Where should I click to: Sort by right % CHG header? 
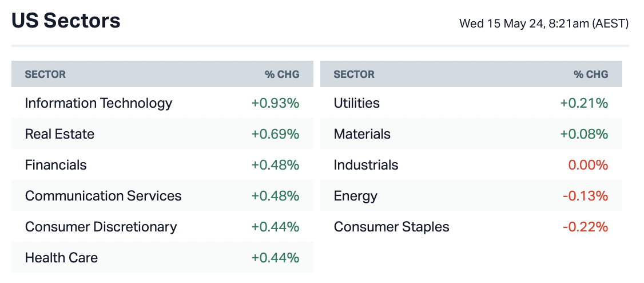click(x=590, y=74)
